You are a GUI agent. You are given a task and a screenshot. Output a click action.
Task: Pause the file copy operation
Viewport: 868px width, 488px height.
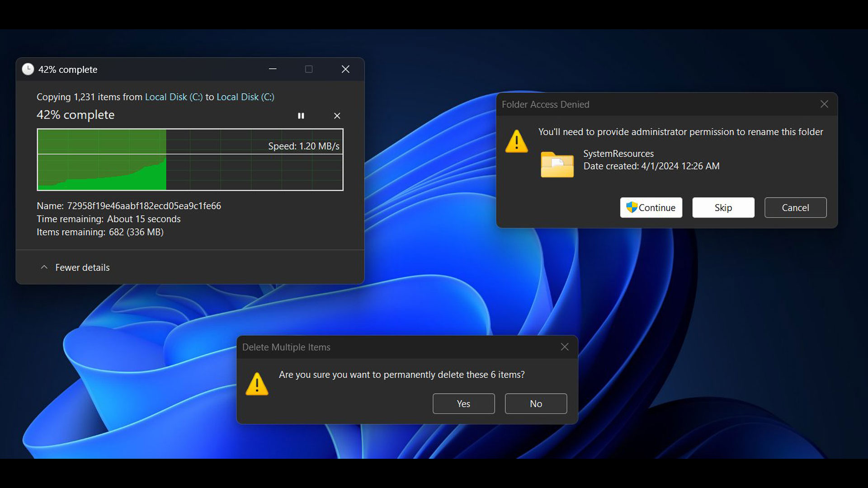(x=301, y=116)
